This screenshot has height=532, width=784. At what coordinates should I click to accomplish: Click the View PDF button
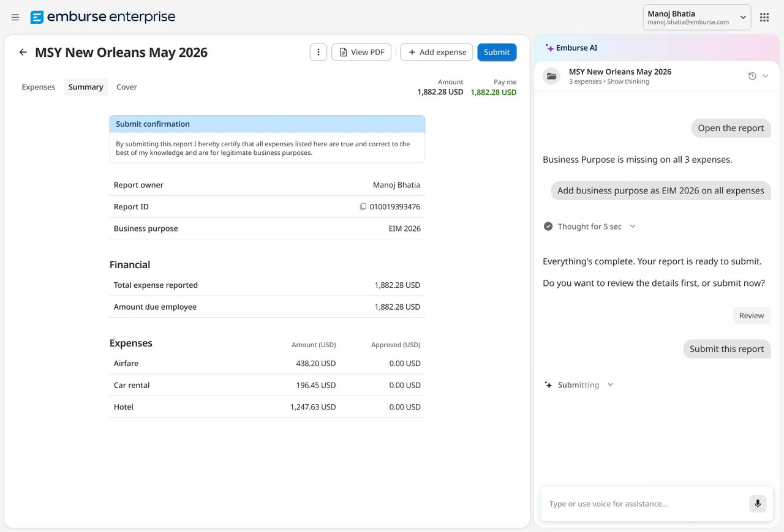pos(361,52)
